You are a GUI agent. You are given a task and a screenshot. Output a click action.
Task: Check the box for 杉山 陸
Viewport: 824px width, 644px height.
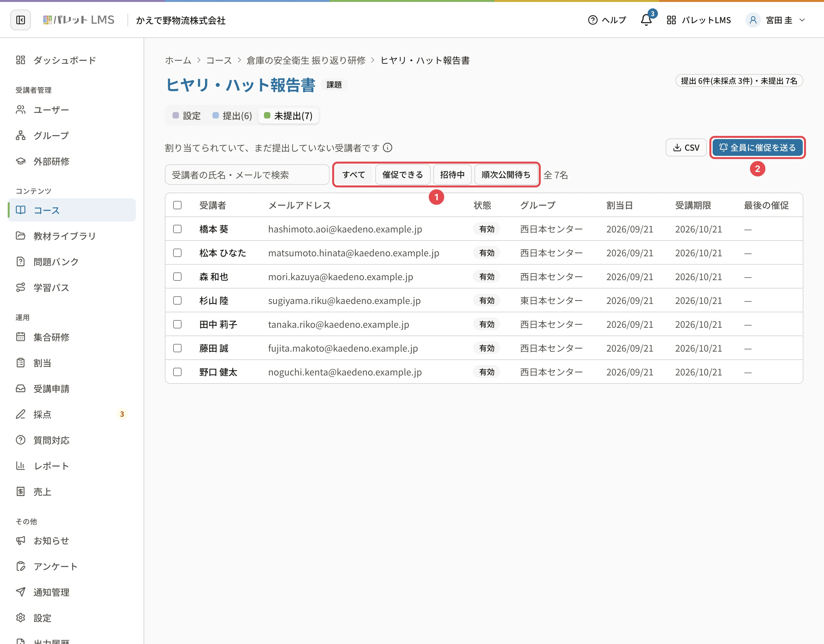177,300
